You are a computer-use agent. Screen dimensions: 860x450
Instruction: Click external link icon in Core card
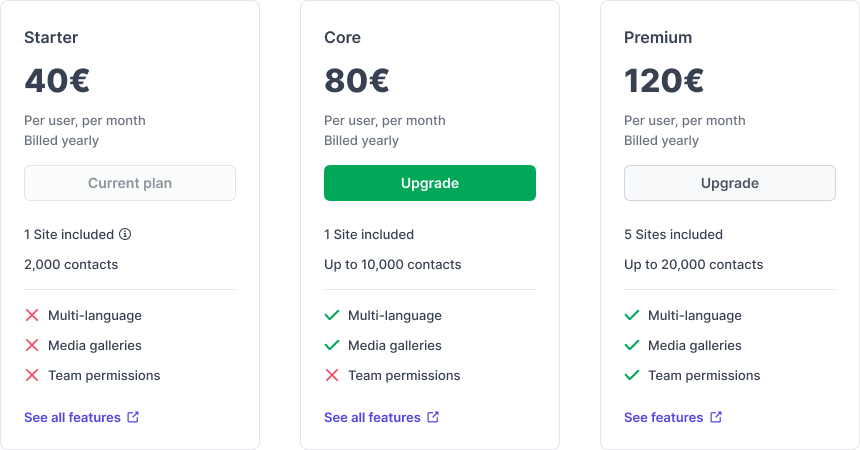tap(433, 417)
